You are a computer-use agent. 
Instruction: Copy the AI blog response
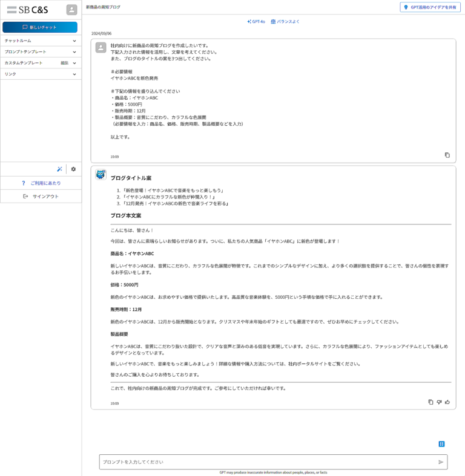pyautogui.click(x=430, y=402)
